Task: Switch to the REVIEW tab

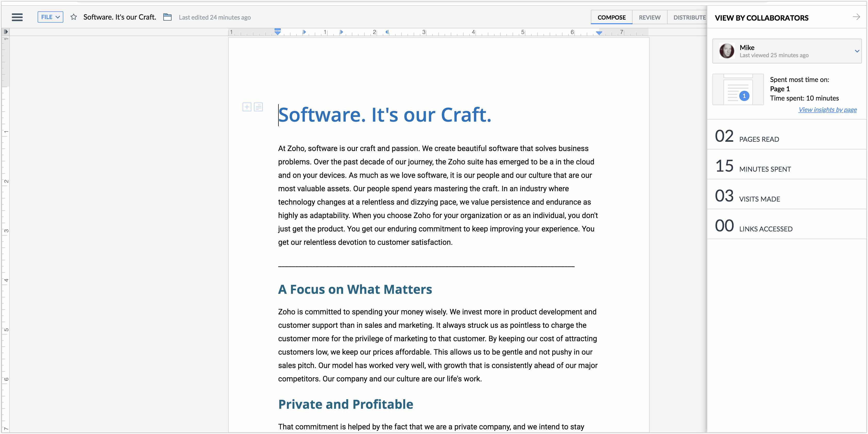Action: tap(649, 17)
